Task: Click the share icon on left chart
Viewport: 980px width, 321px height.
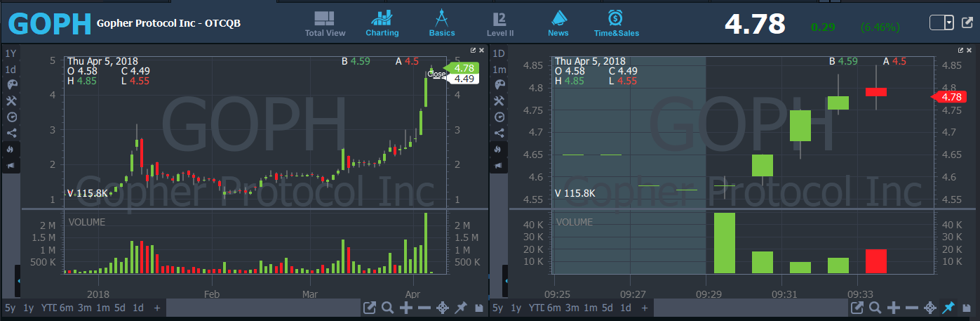Action: tap(11, 133)
